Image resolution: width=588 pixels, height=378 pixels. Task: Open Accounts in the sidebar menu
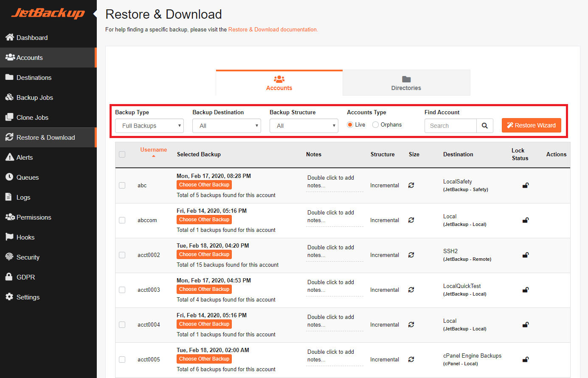[x=48, y=57]
